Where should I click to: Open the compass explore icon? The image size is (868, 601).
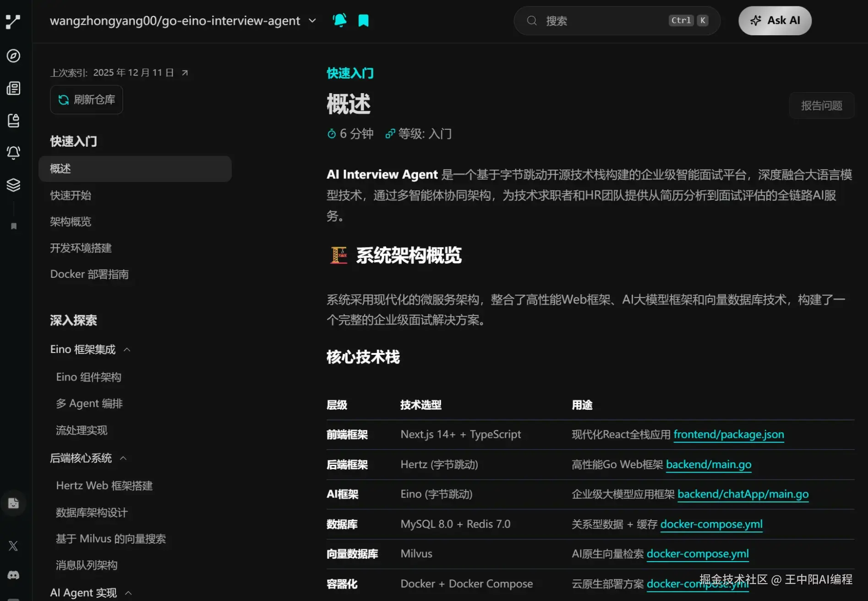[x=13, y=56]
